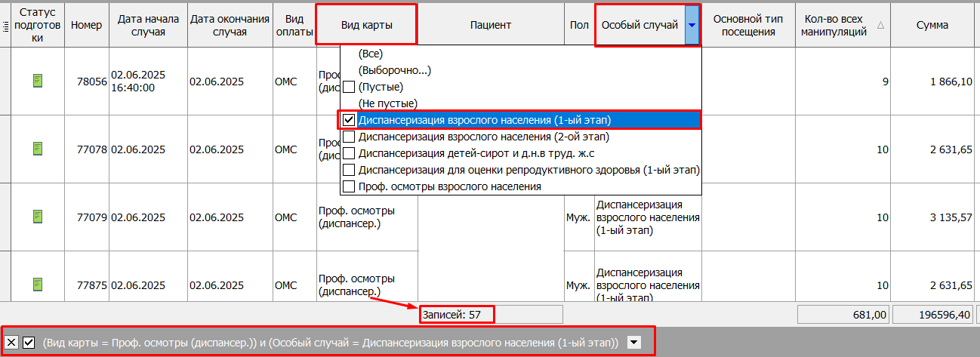Click the total sum 196596,40 in footer
The height and width of the screenshot is (357, 980).
[933, 314]
